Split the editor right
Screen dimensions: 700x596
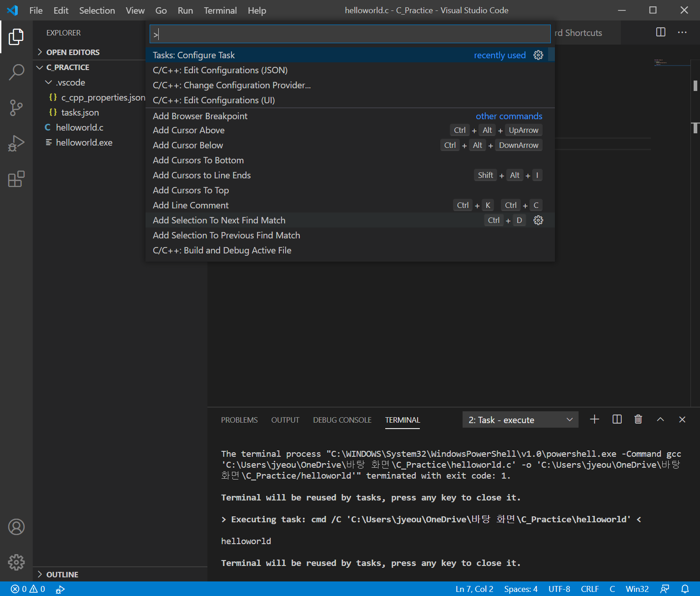pos(661,32)
